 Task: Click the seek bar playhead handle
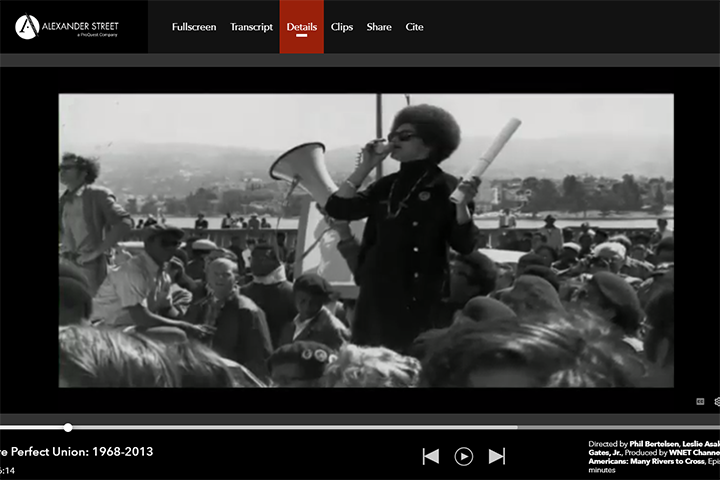pos(68,427)
